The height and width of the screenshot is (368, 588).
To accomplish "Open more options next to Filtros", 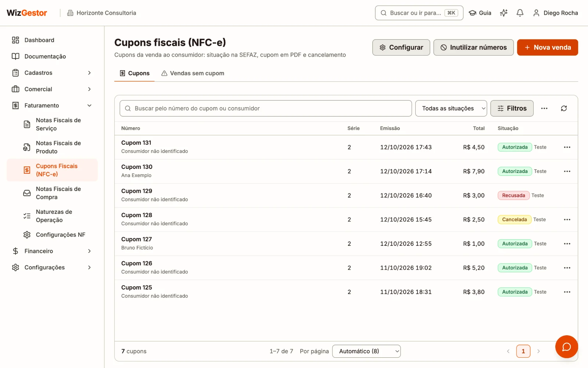I will point(544,109).
